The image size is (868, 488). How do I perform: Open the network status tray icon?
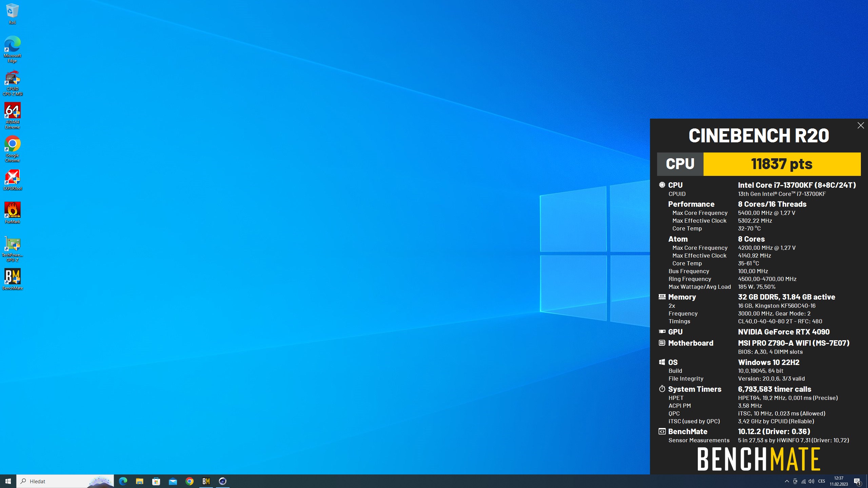(803, 481)
